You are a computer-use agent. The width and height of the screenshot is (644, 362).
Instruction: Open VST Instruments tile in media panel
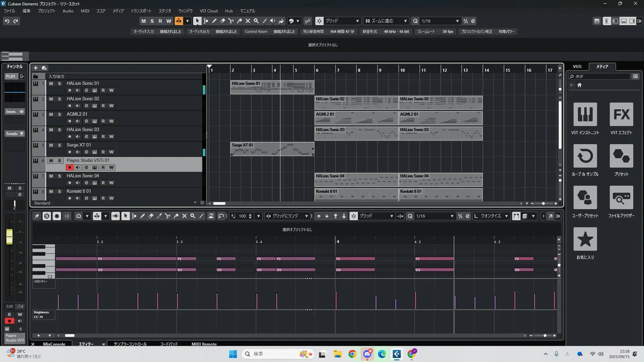[585, 115]
